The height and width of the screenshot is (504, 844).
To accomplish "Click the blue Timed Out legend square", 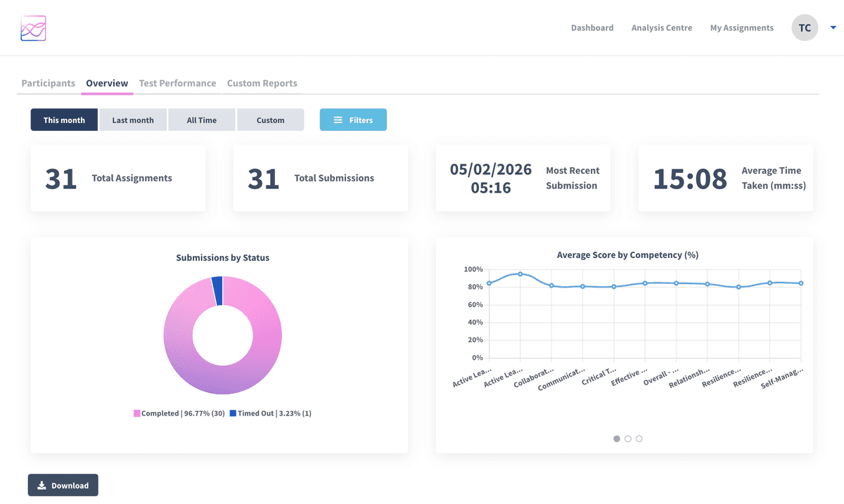I will click(234, 413).
